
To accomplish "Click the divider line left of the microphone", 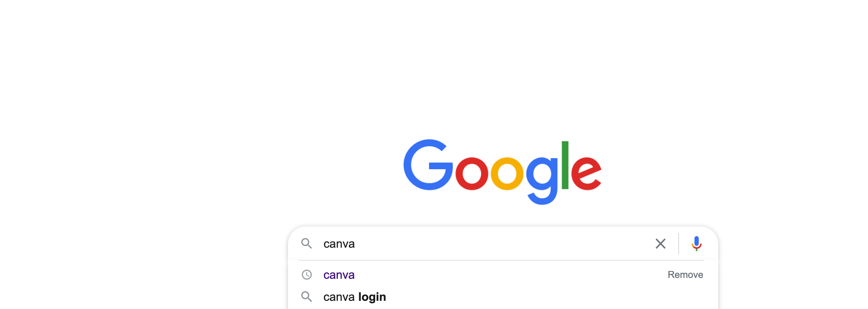I will click(x=679, y=244).
